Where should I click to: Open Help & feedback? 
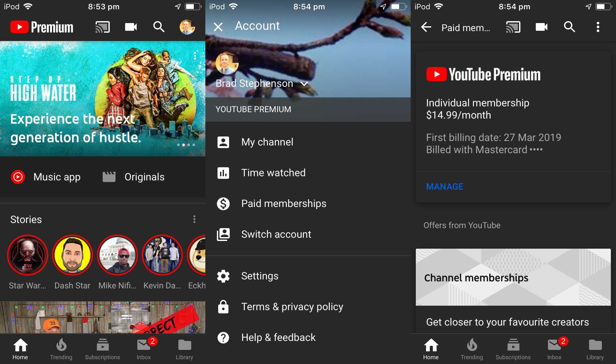pos(308,337)
